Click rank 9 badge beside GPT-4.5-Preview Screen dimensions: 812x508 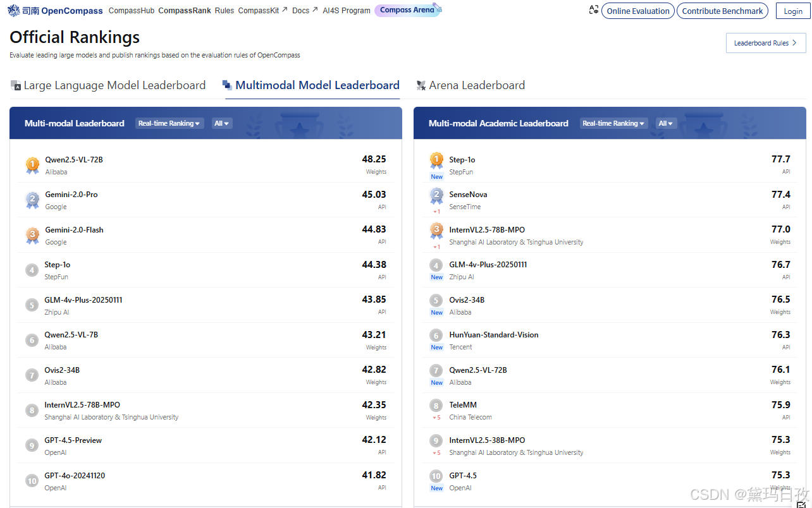(32, 445)
